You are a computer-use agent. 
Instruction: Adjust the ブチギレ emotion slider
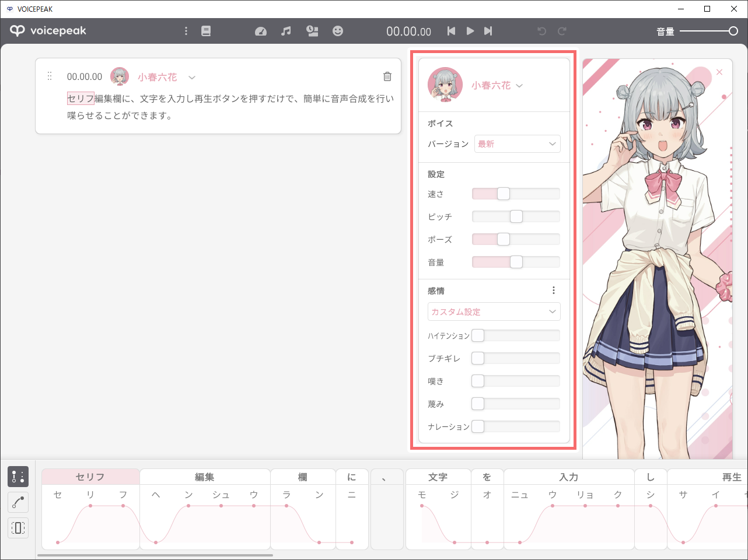coord(516,358)
